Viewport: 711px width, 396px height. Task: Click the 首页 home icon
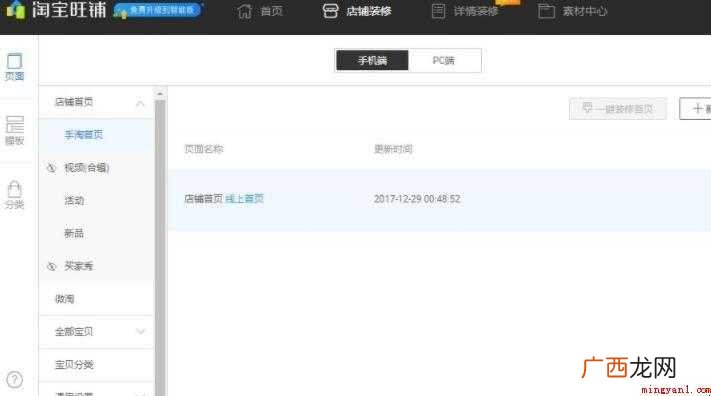[245, 11]
